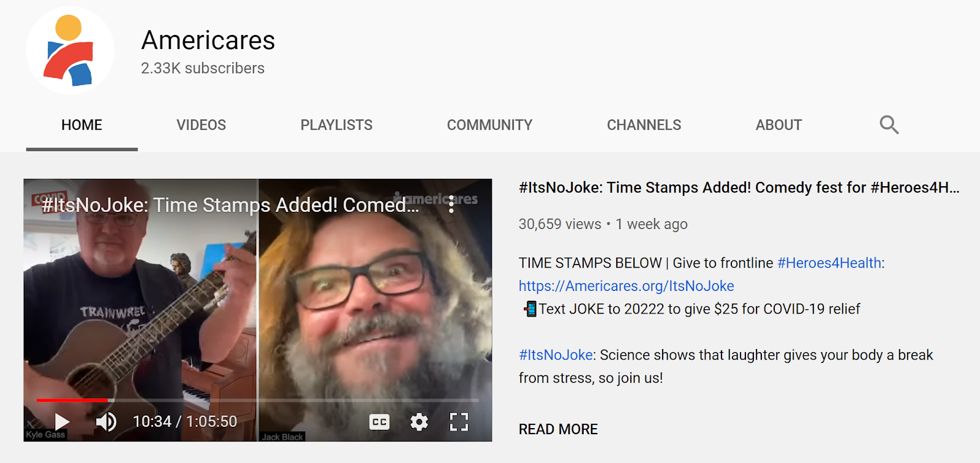Image resolution: width=980 pixels, height=463 pixels.
Task: Click the #Heroes4Health hashtag link
Action: click(x=829, y=263)
